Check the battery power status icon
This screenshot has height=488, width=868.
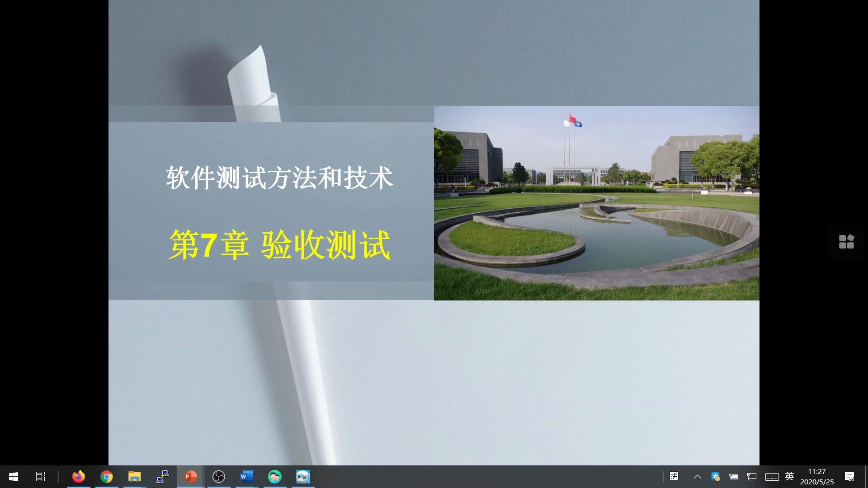click(734, 477)
